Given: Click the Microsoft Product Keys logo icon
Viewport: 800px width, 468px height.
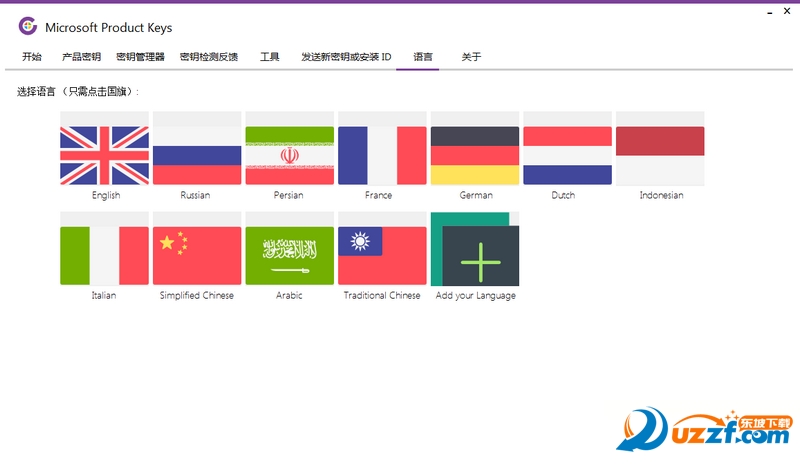Looking at the screenshot, I should [28, 26].
